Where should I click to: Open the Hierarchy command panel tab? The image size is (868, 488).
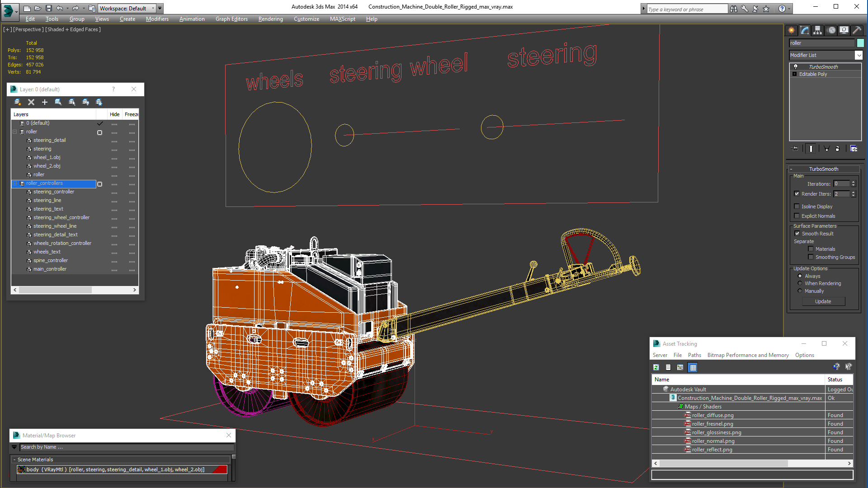(817, 30)
